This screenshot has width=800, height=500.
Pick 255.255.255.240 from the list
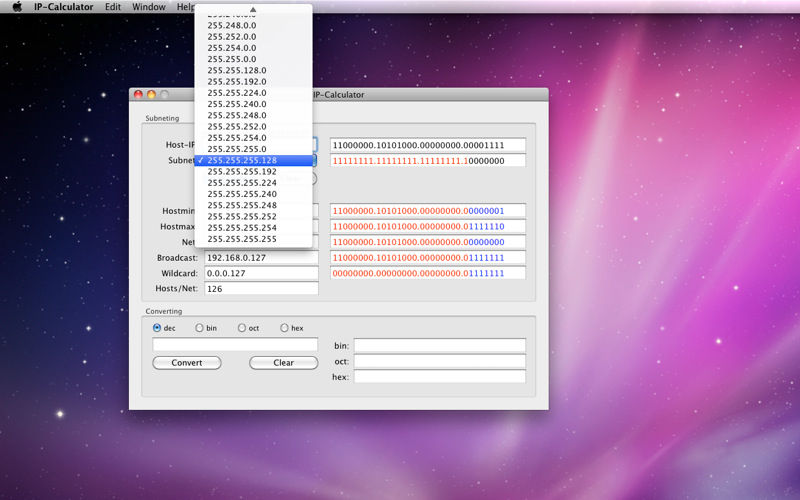[x=254, y=194]
